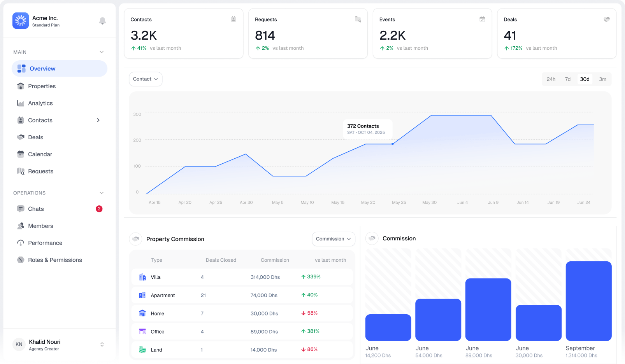This screenshot has width=625, height=364.
Task: Click the notification bell icon
Action: [x=102, y=21]
